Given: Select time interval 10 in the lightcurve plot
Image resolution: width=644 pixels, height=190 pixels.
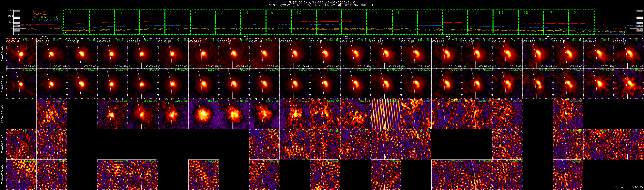Looking at the screenshot, I should point(304,22).
